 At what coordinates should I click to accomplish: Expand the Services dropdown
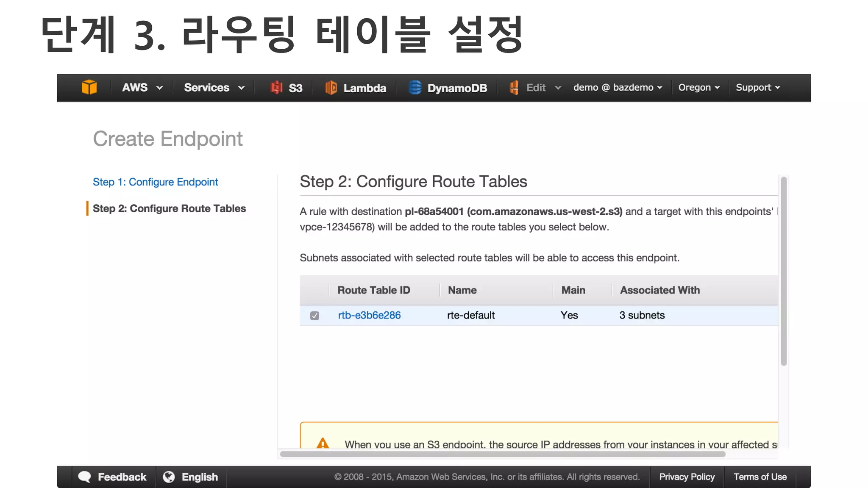[x=214, y=88]
